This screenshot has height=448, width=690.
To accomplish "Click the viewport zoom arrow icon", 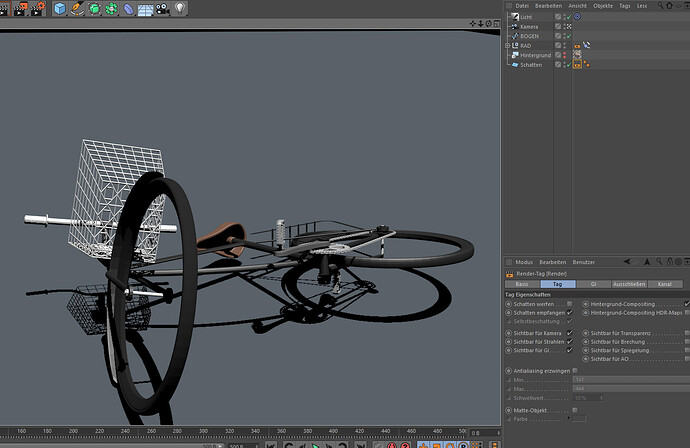I will click(481, 23).
